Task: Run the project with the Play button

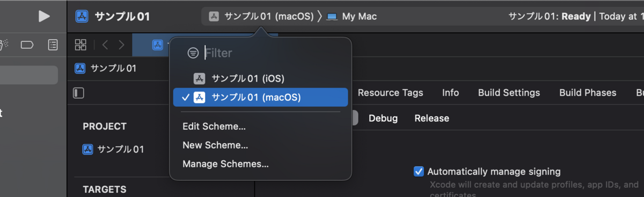Action: click(44, 17)
